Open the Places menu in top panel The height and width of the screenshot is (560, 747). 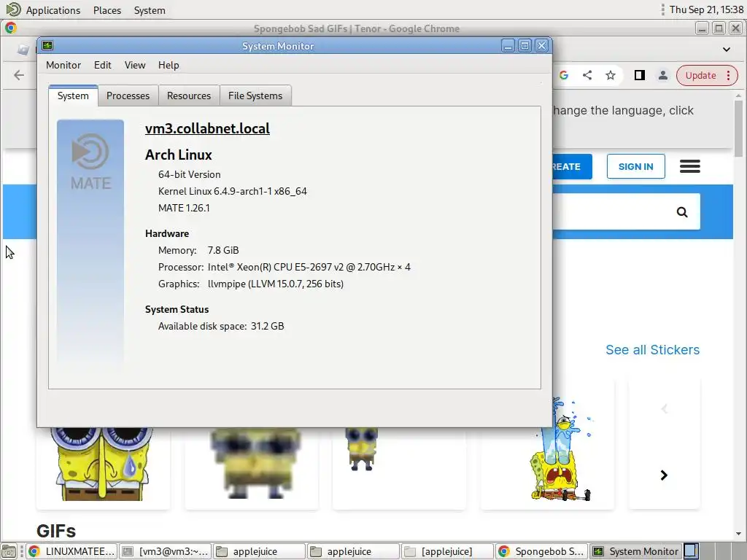[107, 10]
